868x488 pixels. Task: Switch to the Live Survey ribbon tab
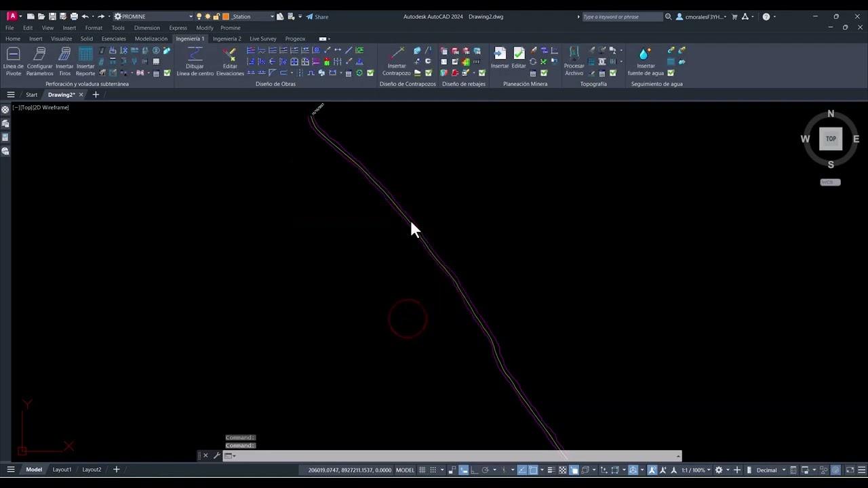tap(263, 39)
